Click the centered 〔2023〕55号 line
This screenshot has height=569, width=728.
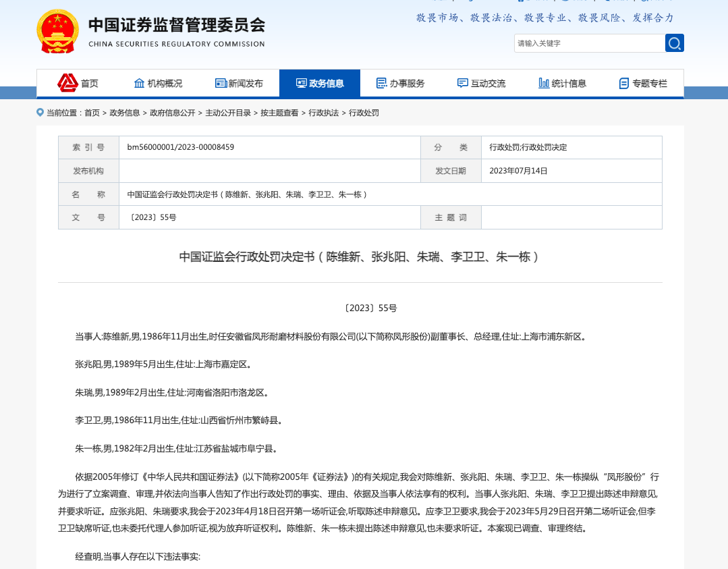pyautogui.click(x=370, y=308)
